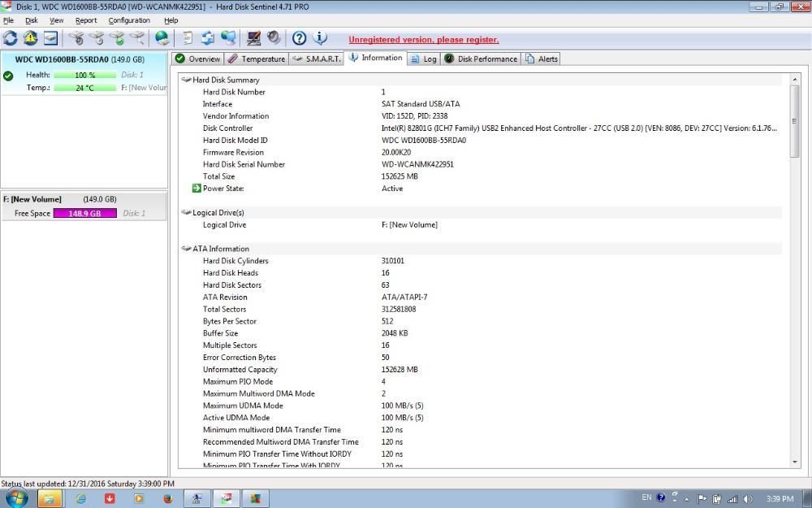Click the red download arrow taskbar icon
Image resolution: width=812 pixels, height=508 pixels.
110,499
